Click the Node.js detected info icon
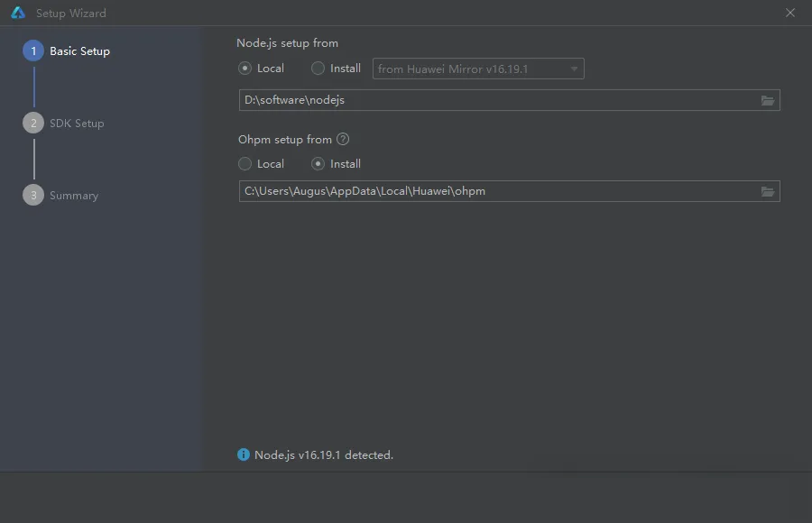Screen dimensions: 812x523 pos(244,454)
